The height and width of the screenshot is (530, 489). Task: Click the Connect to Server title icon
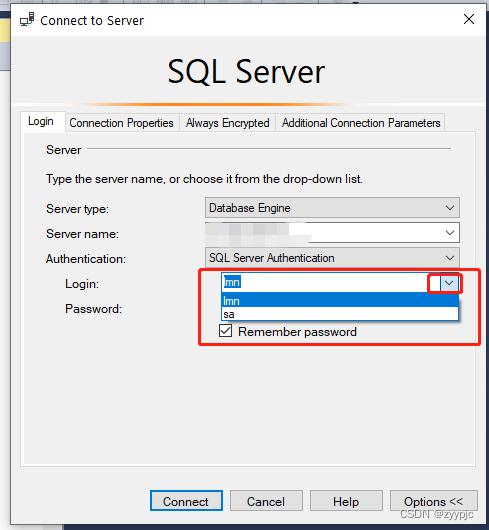[27, 20]
